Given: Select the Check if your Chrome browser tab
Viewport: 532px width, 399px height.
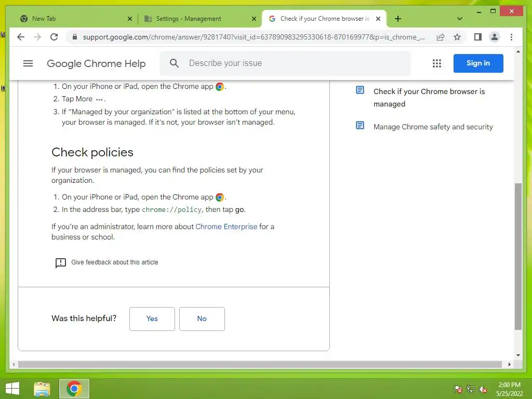Looking at the screenshot, I should [x=324, y=19].
